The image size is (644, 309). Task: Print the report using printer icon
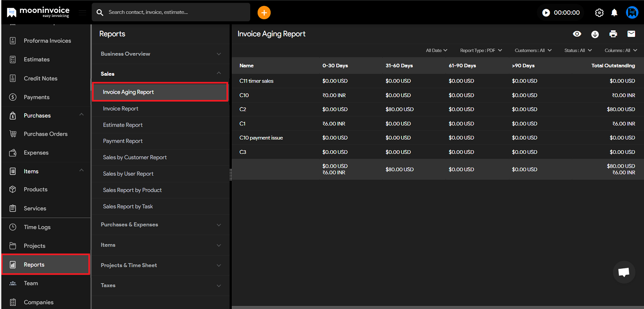(x=613, y=34)
